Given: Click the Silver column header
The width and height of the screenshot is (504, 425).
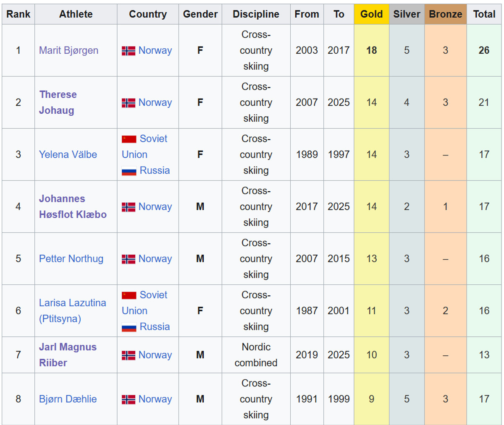Looking at the screenshot, I should pyautogui.click(x=407, y=14).
